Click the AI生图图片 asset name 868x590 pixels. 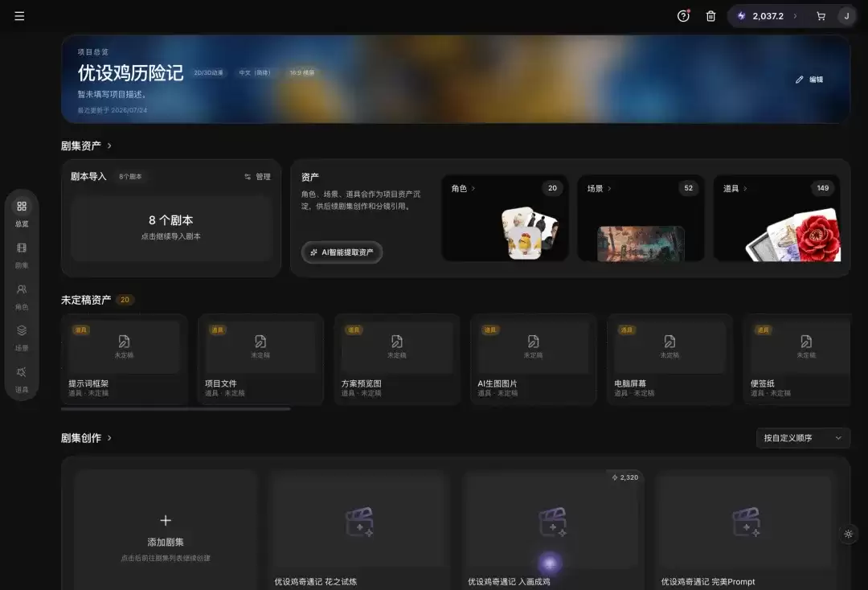pyautogui.click(x=497, y=383)
